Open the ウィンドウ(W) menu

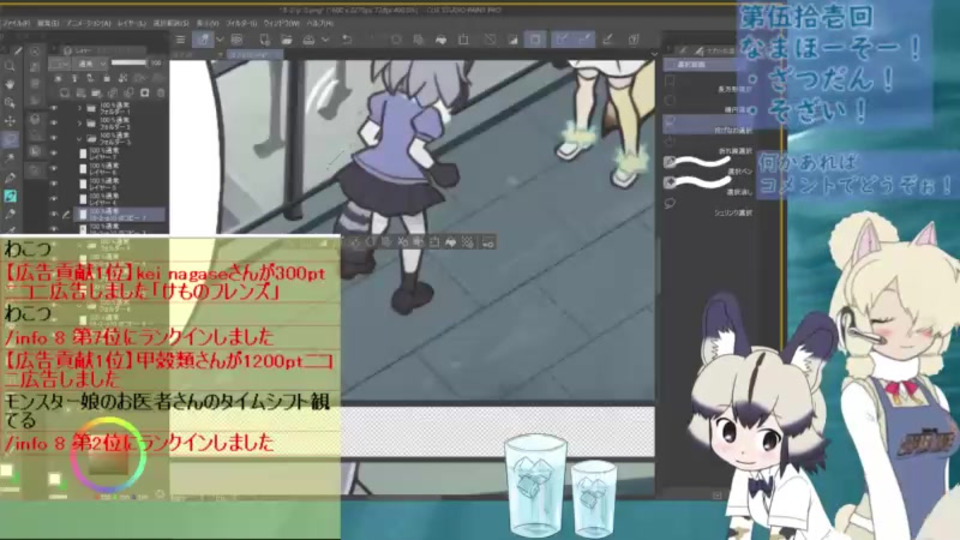pyautogui.click(x=282, y=23)
